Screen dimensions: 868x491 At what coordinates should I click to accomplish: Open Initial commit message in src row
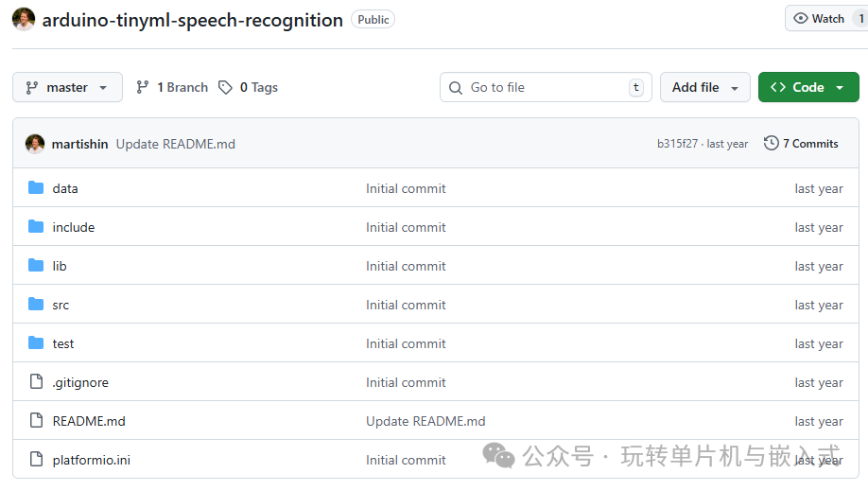(406, 305)
